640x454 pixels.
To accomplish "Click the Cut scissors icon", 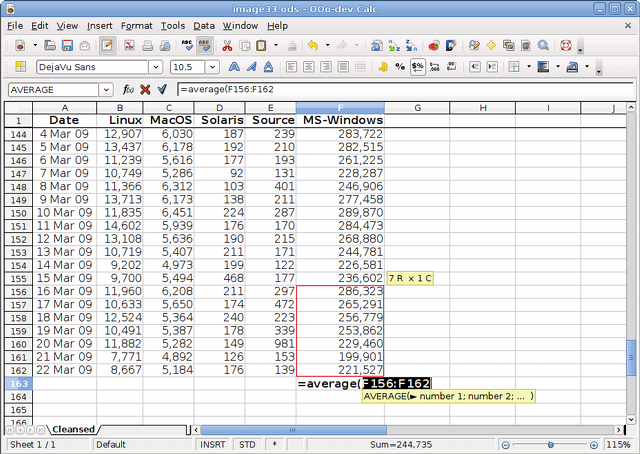I will point(227,45).
